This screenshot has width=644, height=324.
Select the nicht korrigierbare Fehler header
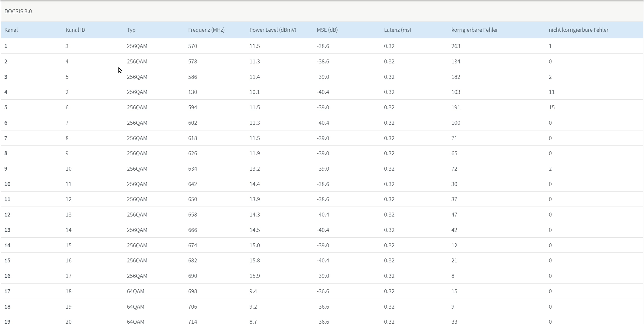(578, 30)
